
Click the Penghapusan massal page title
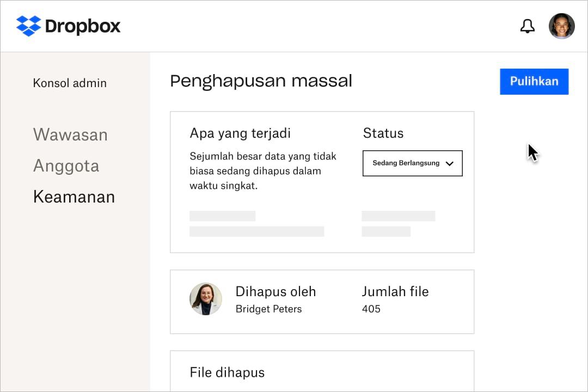coord(261,81)
